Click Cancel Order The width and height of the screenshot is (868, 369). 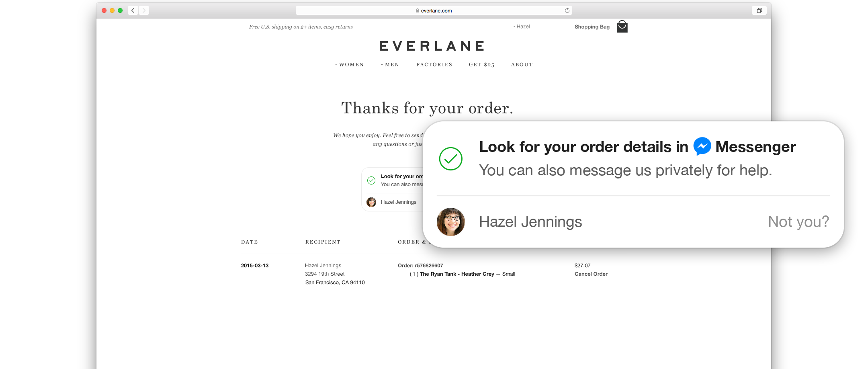click(x=591, y=274)
